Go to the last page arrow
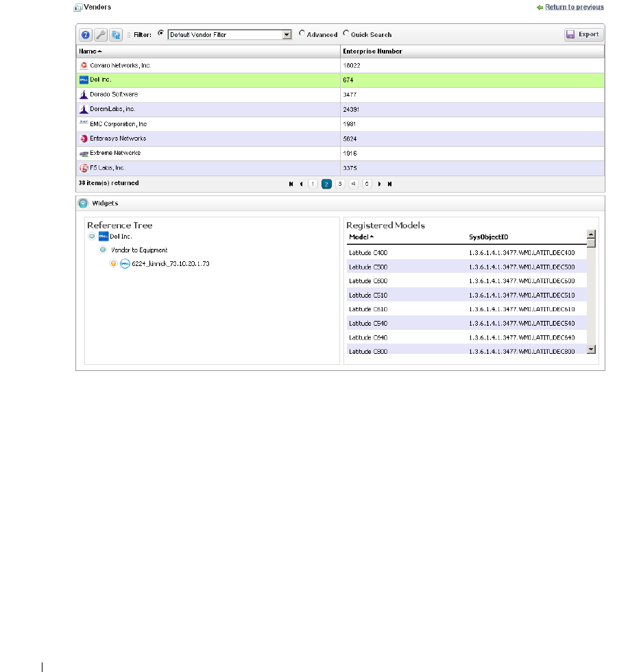The width and height of the screenshot is (617, 672). tap(389, 184)
